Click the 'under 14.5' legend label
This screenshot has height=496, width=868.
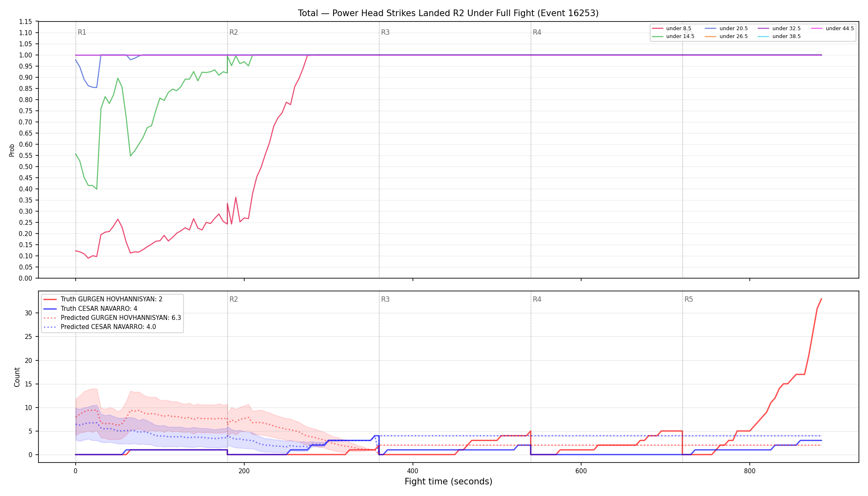[680, 36]
